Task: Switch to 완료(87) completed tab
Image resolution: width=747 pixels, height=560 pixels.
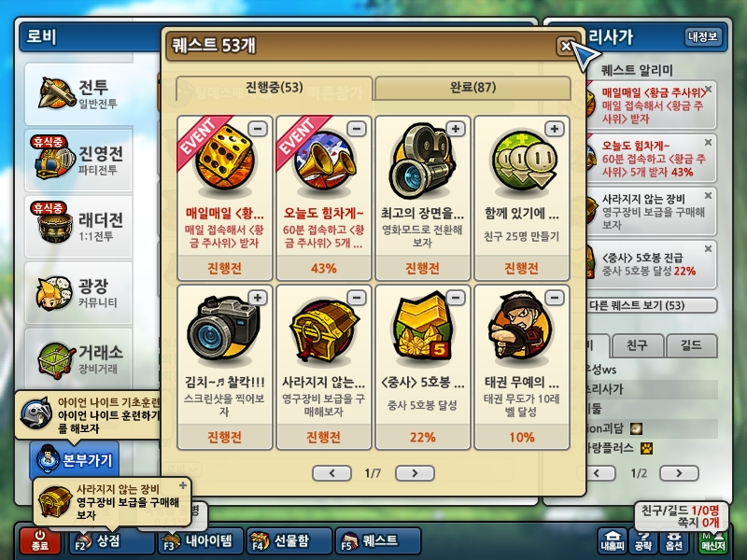Action: 472,88
